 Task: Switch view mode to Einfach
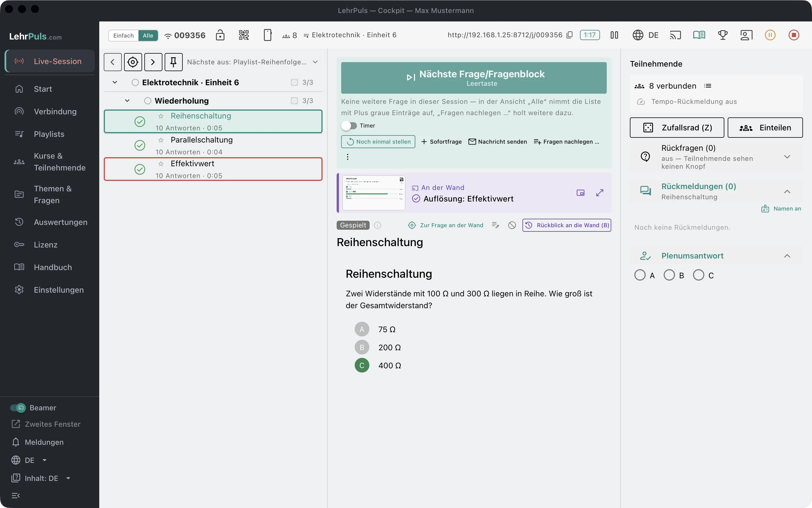(x=123, y=36)
